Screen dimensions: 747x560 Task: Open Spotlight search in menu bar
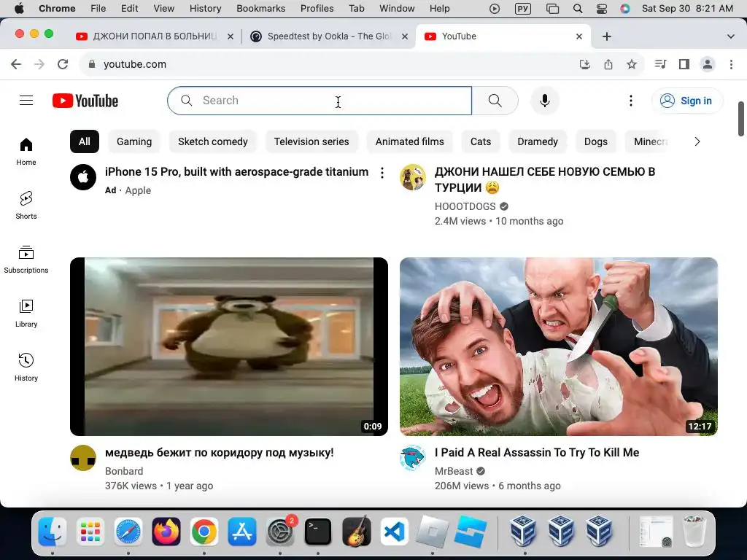click(578, 9)
